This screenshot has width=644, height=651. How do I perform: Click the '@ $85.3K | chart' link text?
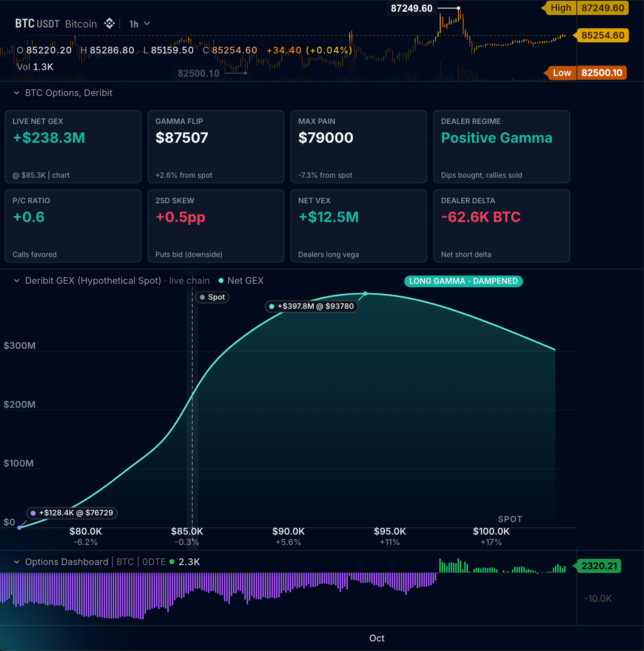coord(41,175)
